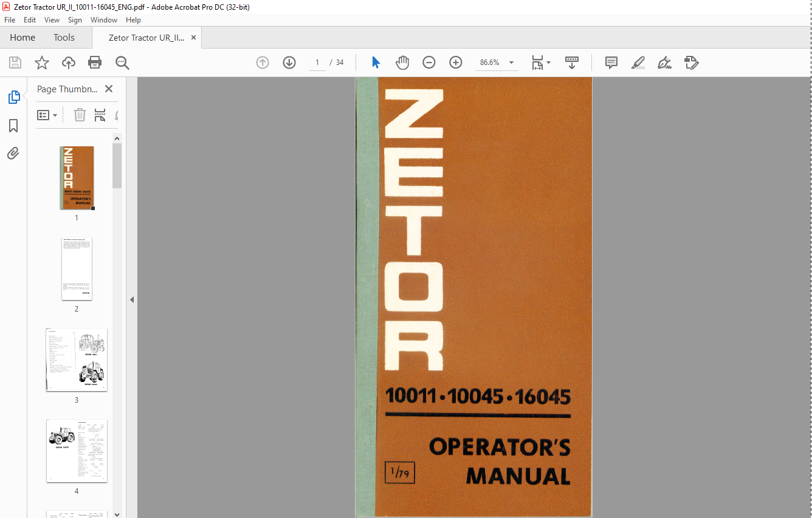Screen dimensions: 812x518
Task: Go to previous page arrow
Action: (263, 63)
